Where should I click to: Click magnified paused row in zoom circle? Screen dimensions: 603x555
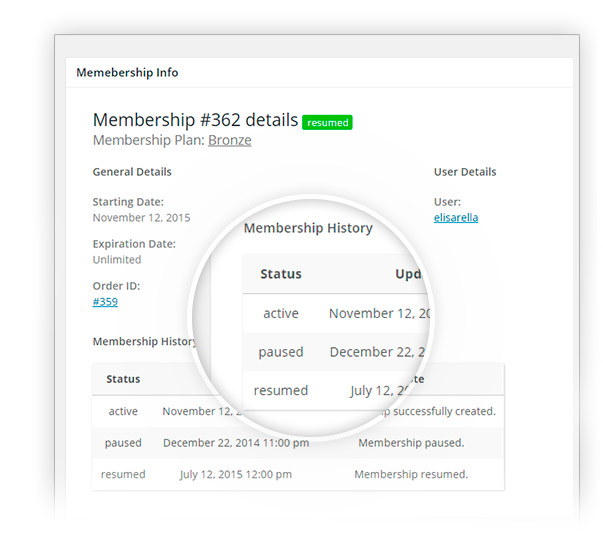(335, 352)
